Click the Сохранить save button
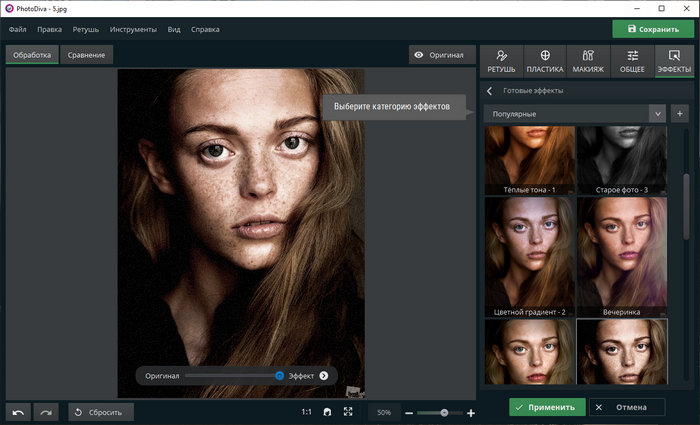The image size is (700, 425). pyautogui.click(x=652, y=30)
